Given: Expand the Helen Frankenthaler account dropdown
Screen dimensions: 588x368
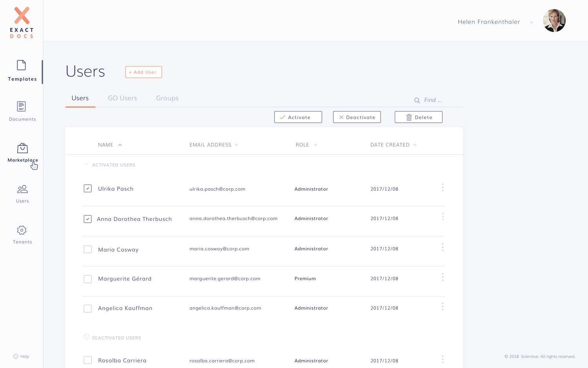Looking at the screenshot, I should click(532, 22).
